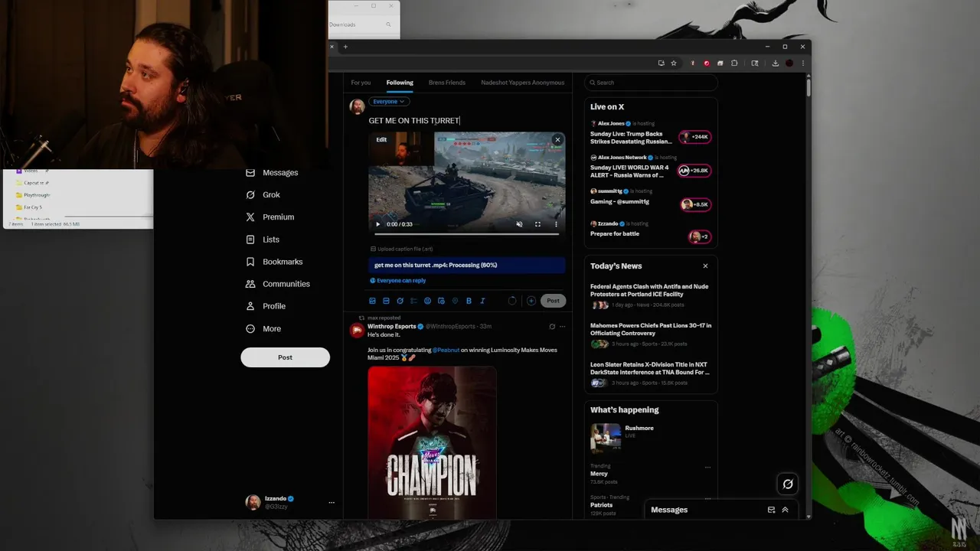This screenshot has width=980, height=551.
Task: Click the schedule post icon
Action: (441, 301)
